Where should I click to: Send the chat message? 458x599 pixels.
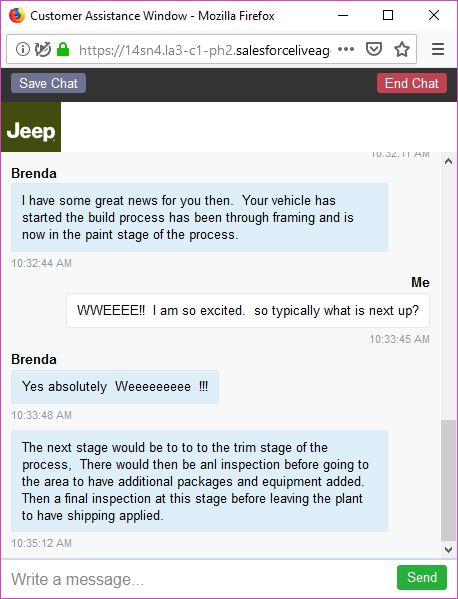point(422,577)
